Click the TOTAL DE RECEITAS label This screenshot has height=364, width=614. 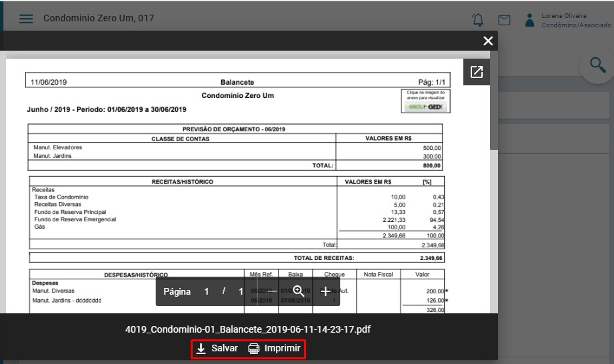tap(324, 258)
